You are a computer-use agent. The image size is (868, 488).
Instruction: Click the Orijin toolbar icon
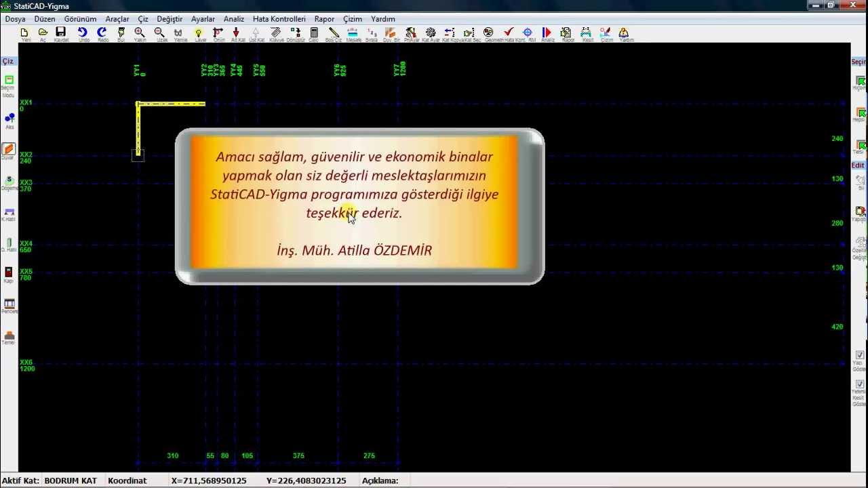click(x=218, y=33)
